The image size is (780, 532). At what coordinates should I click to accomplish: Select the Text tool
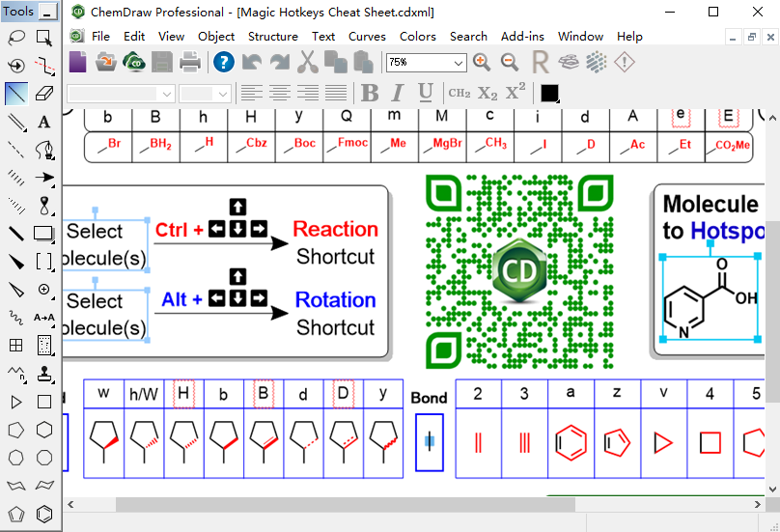pyautogui.click(x=44, y=122)
